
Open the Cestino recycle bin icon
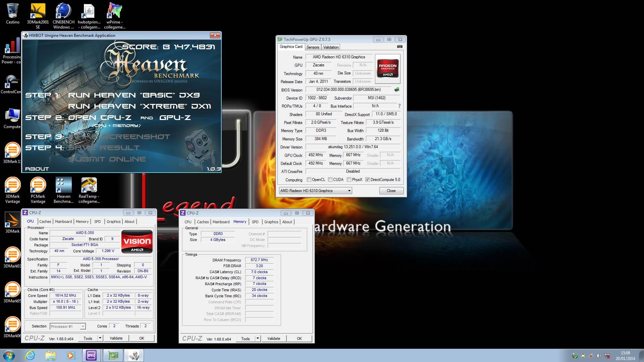coord(13,13)
